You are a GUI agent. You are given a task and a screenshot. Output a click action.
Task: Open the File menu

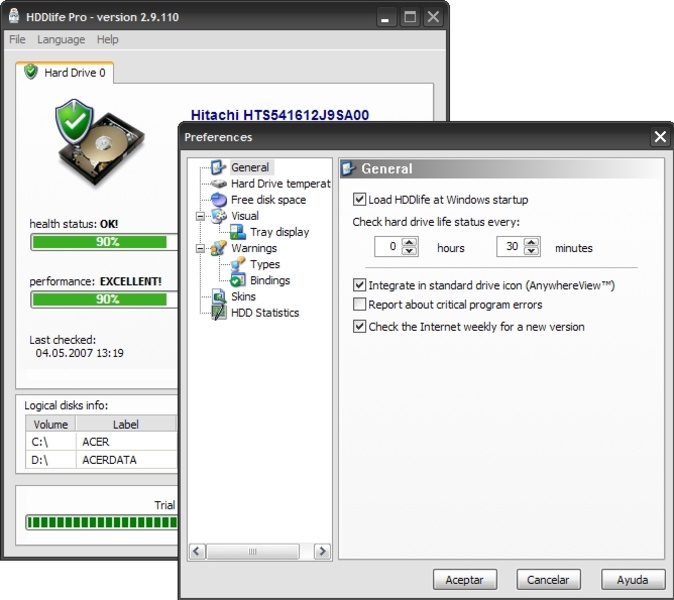point(17,40)
